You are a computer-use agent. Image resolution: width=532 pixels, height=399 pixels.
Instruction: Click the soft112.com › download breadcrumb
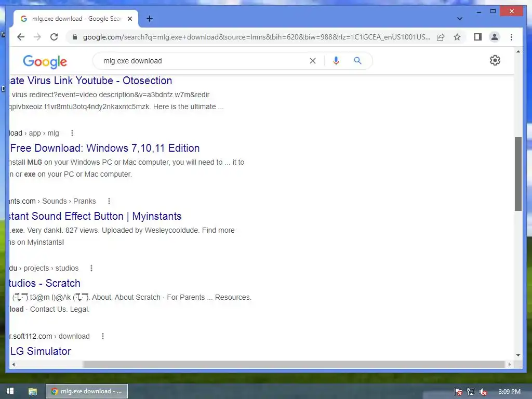[x=49, y=336]
